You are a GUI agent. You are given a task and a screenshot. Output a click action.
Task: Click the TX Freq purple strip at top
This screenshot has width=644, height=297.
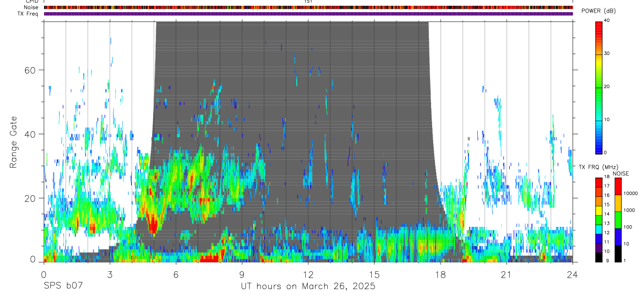click(308, 14)
